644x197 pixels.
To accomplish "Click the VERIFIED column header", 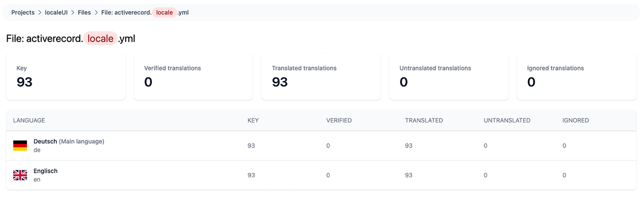I will 339,120.
